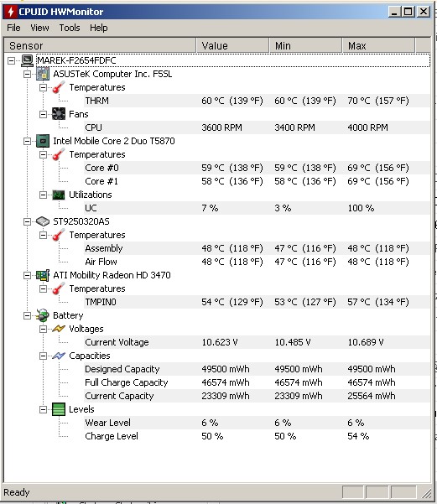The width and height of the screenshot is (437, 504).
Task: Collapse the Fans node
Action: click(x=43, y=114)
